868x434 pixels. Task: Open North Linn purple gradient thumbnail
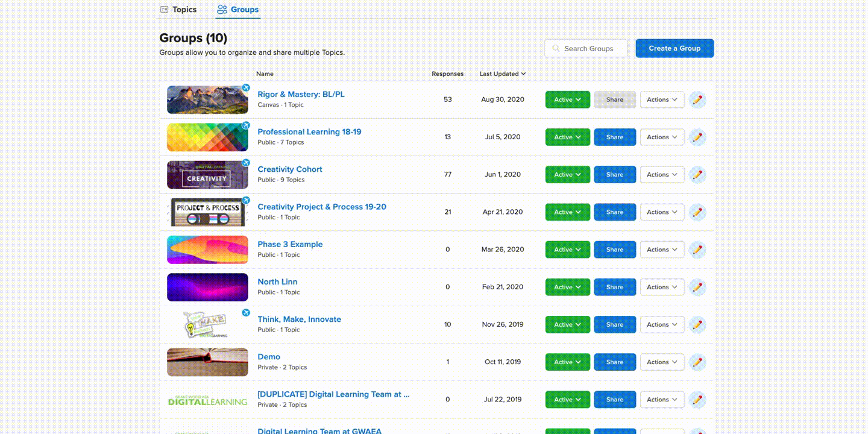pos(207,287)
